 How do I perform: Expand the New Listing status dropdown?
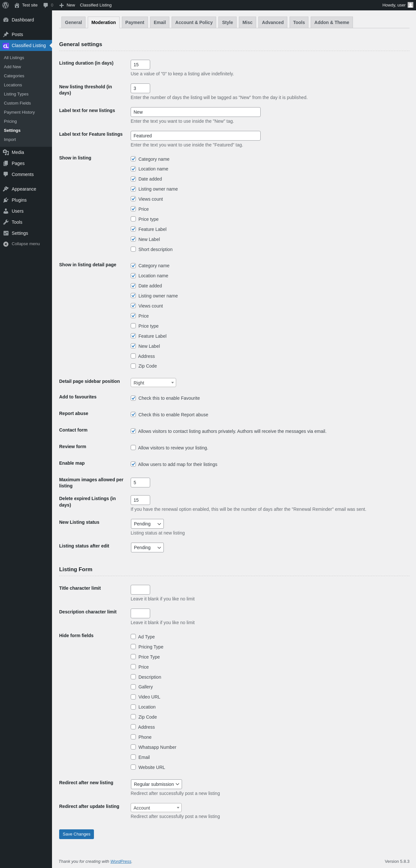click(x=147, y=524)
